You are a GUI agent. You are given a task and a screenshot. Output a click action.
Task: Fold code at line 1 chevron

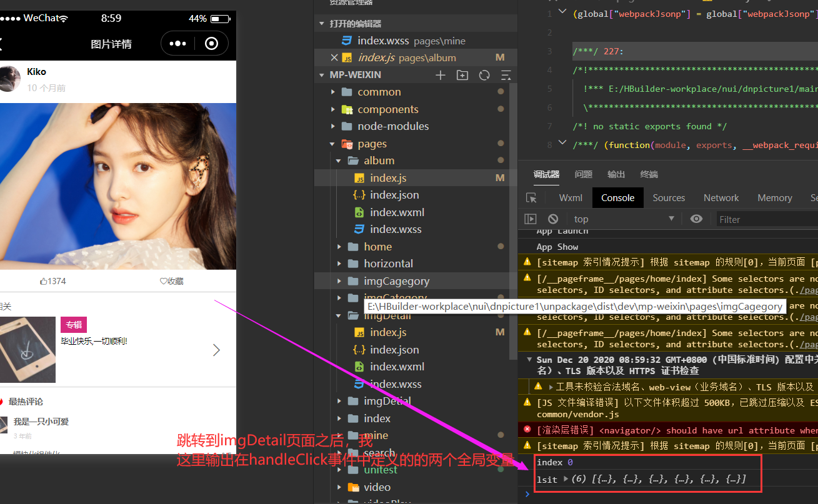pyautogui.click(x=562, y=11)
